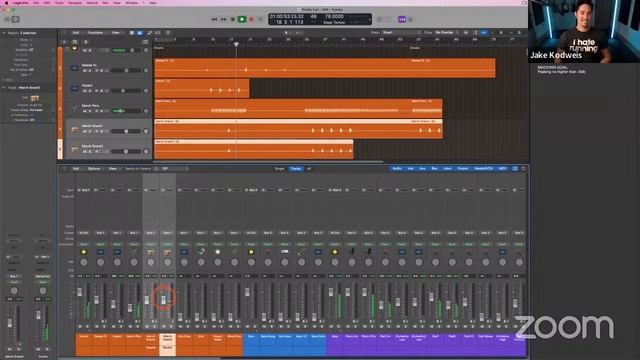The height and width of the screenshot is (360, 640).
Task: Click the Piano Vrs instrument icon in the mixer
Action: point(351,252)
